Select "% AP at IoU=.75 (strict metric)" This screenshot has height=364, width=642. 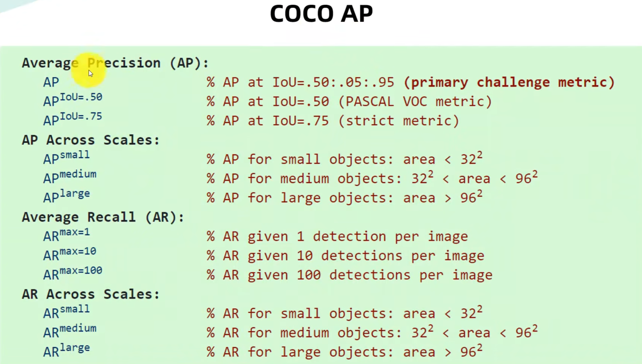coord(333,121)
